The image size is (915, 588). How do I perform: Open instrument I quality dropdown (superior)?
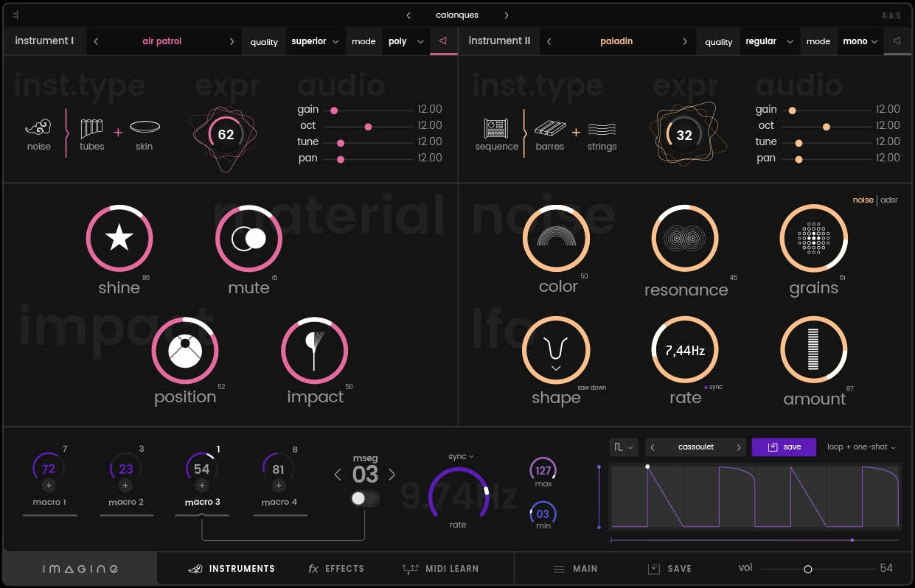[x=315, y=41]
